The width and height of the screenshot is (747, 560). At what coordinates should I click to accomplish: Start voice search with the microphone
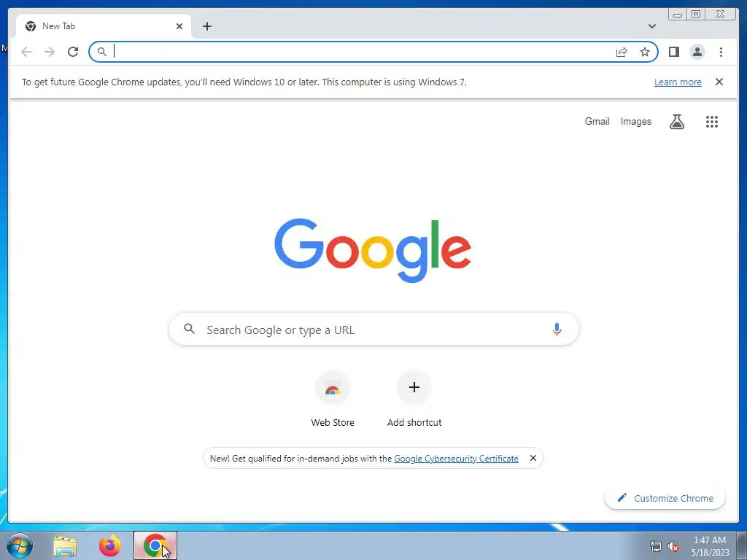tap(557, 329)
